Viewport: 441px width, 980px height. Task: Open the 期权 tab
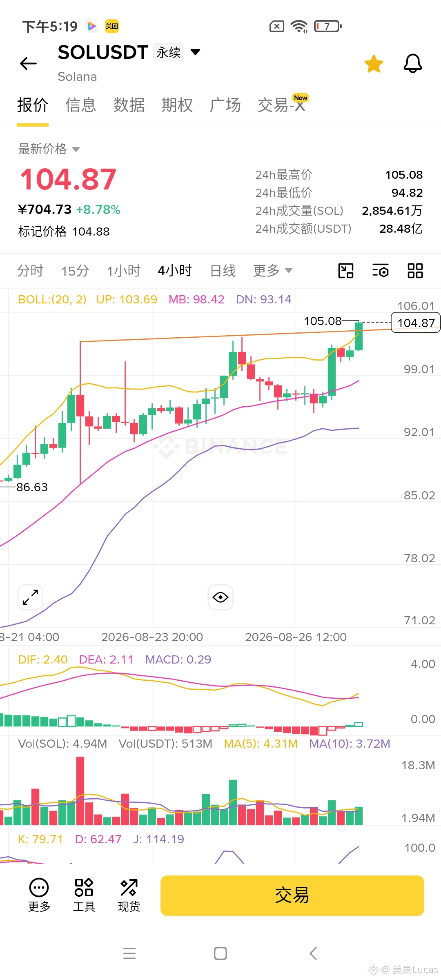177,105
